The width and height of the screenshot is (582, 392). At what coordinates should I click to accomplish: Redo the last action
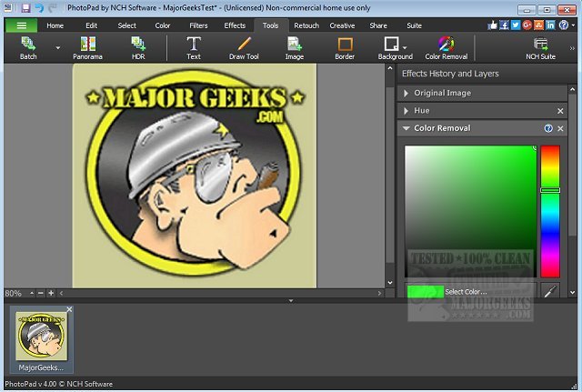pyautogui.click(x=53, y=8)
